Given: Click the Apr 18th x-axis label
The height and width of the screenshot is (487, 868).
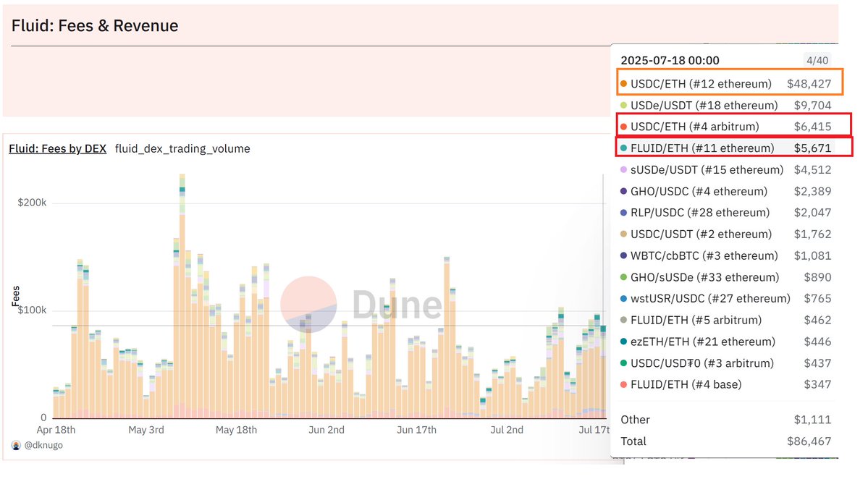Looking at the screenshot, I should pyautogui.click(x=56, y=430).
